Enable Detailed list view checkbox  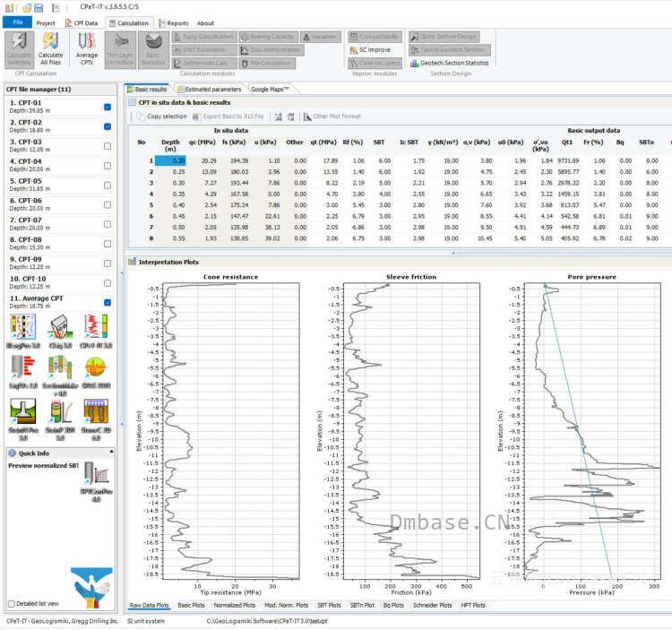click(12, 604)
